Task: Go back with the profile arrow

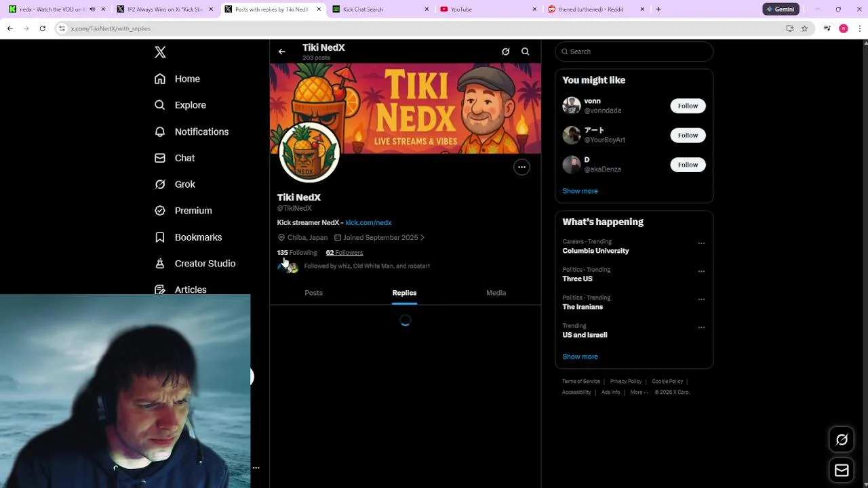Action: pyautogui.click(x=282, y=52)
